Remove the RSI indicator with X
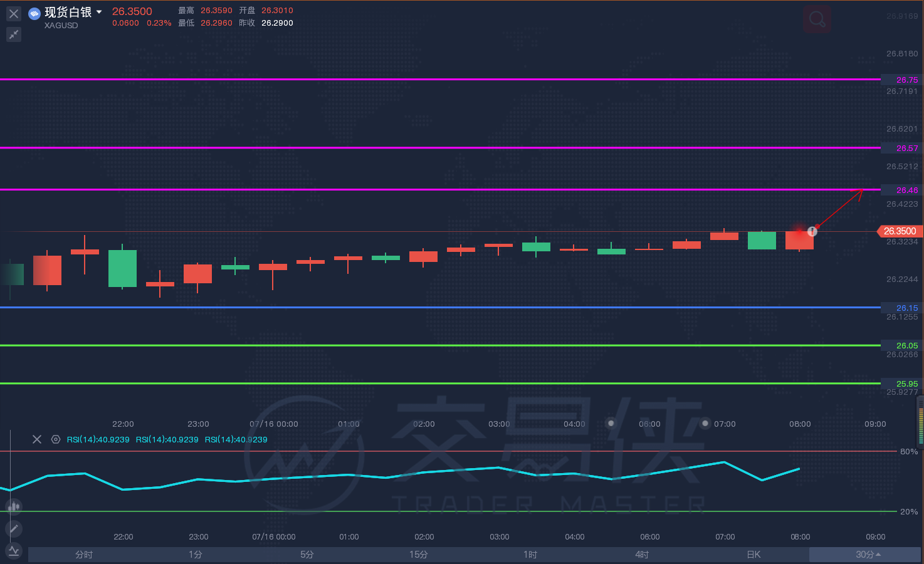 (x=37, y=439)
